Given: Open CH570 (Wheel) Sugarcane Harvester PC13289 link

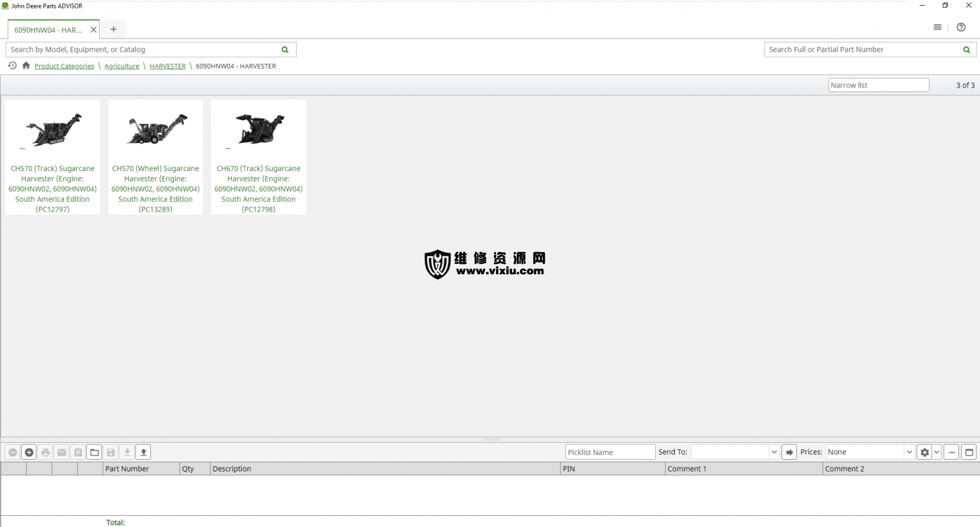Looking at the screenshot, I should pyautogui.click(x=155, y=189).
